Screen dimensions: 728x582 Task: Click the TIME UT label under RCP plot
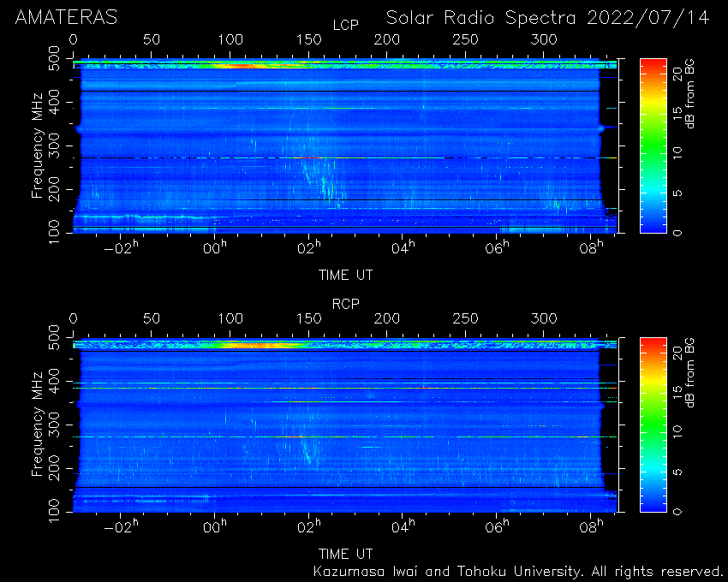346,554
